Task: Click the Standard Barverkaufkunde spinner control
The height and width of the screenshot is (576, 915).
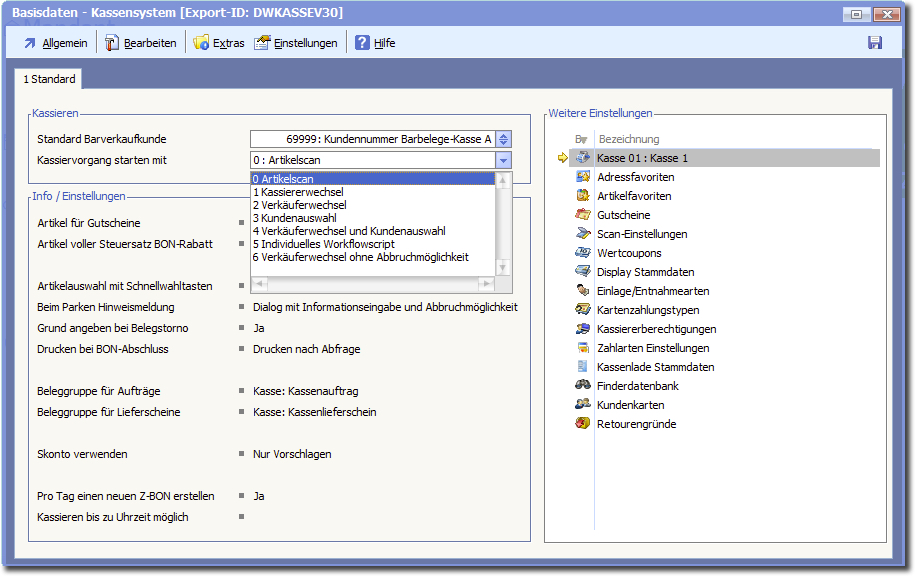Action: coord(504,139)
